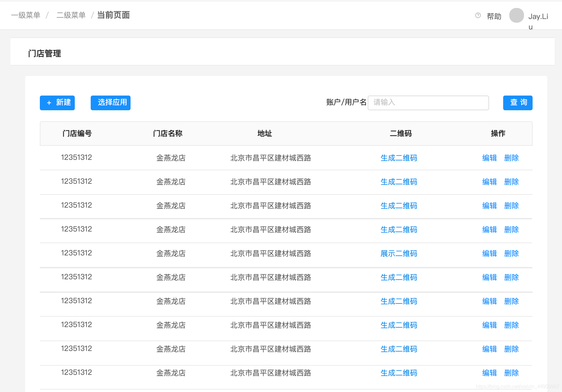The width and height of the screenshot is (562, 392).
Task: Select 当前页面 breadcrumb item
Action: [x=113, y=15]
